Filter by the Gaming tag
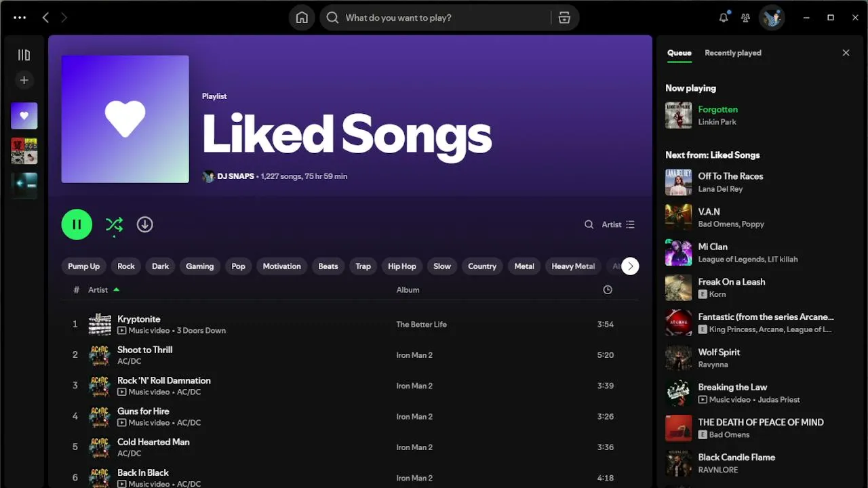The height and width of the screenshot is (488, 868). click(200, 266)
